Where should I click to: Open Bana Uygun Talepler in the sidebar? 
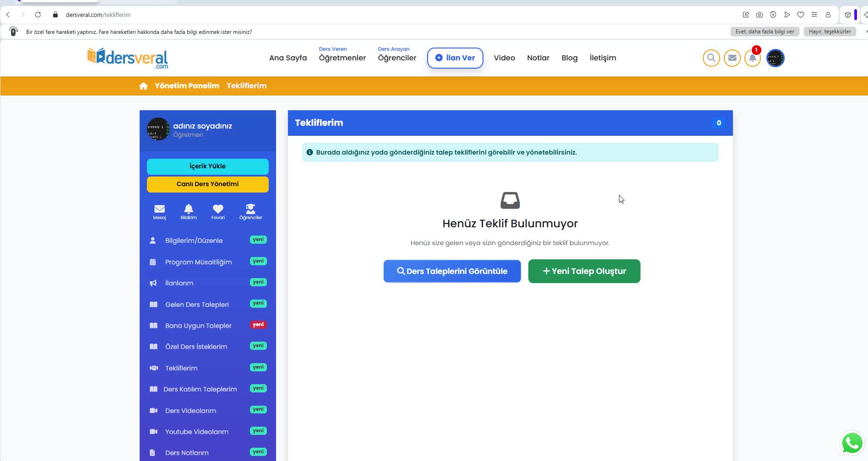pyautogui.click(x=198, y=325)
